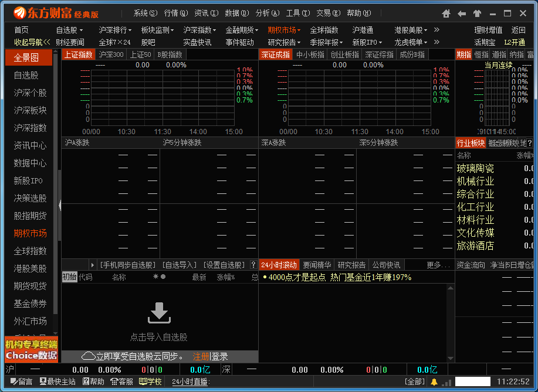The width and height of the screenshot is (538, 392).
Task: Switch to the 创业板指 tab
Action: coord(344,54)
